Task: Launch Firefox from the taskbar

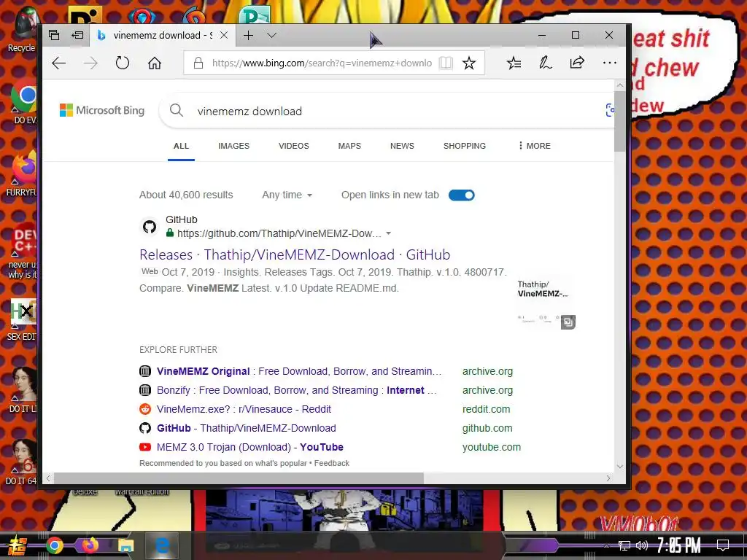Action: 90,545
